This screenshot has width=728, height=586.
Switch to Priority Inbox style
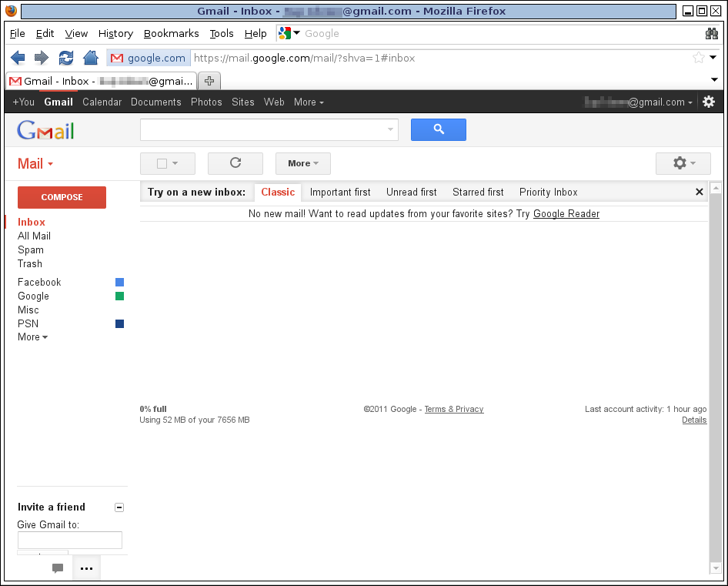tap(549, 192)
